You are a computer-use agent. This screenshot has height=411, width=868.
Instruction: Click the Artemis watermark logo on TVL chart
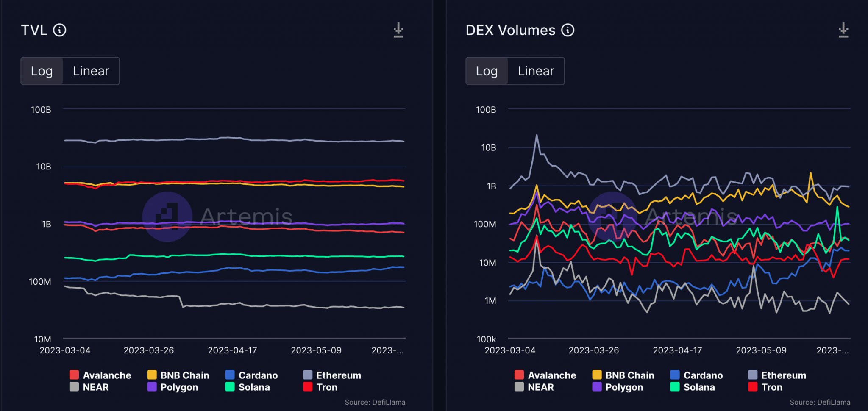(x=167, y=217)
